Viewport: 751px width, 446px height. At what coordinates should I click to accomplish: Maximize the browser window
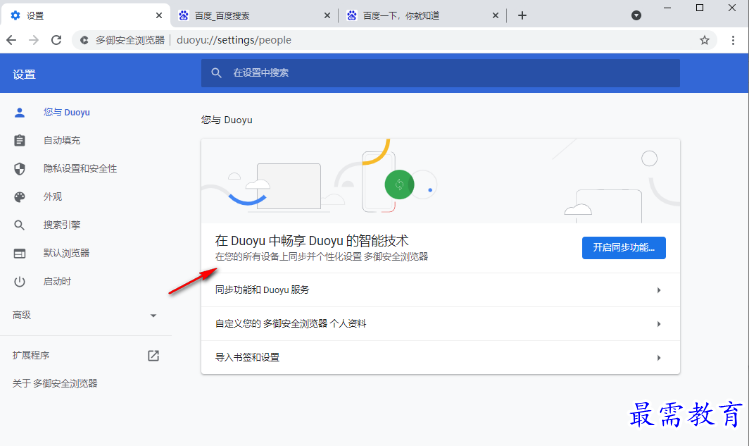click(x=699, y=8)
